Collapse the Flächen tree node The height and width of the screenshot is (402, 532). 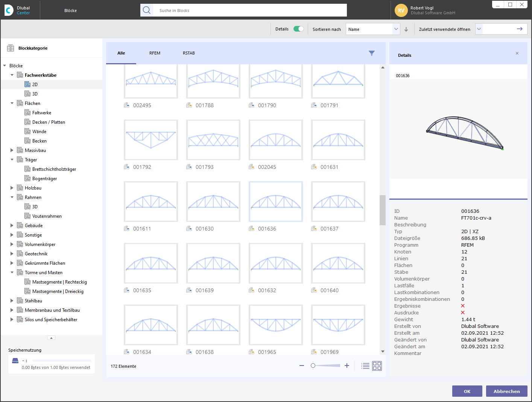tap(12, 103)
